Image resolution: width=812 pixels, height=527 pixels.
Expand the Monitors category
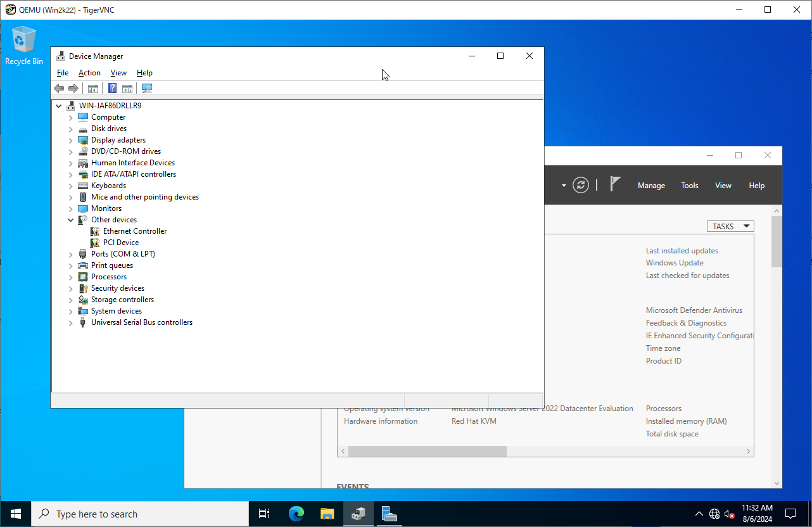[x=71, y=208]
